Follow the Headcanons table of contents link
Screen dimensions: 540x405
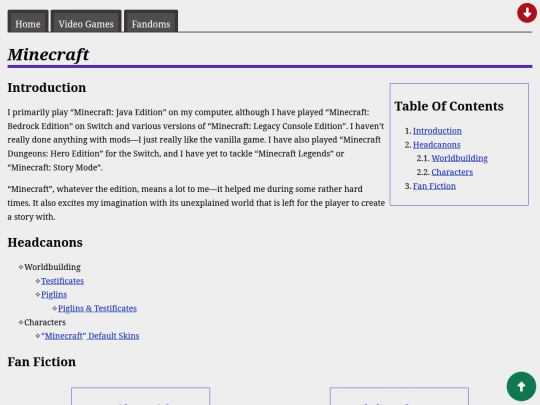tap(436, 145)
